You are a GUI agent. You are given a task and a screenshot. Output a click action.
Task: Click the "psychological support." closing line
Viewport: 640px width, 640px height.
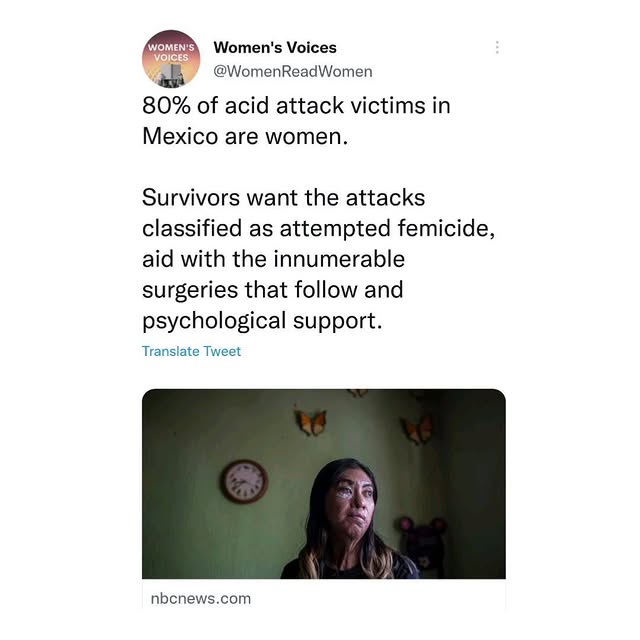pos(262,321)
